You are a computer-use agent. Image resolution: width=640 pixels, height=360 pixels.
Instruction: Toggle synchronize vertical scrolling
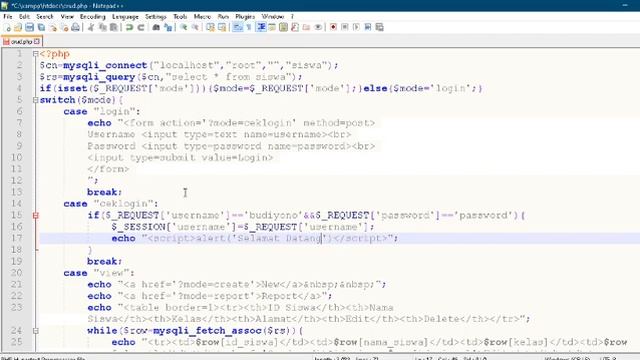[210, 27]
